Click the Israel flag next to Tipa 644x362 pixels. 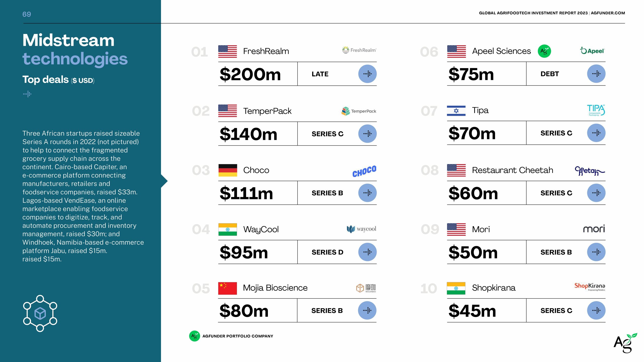coord(456,111)
